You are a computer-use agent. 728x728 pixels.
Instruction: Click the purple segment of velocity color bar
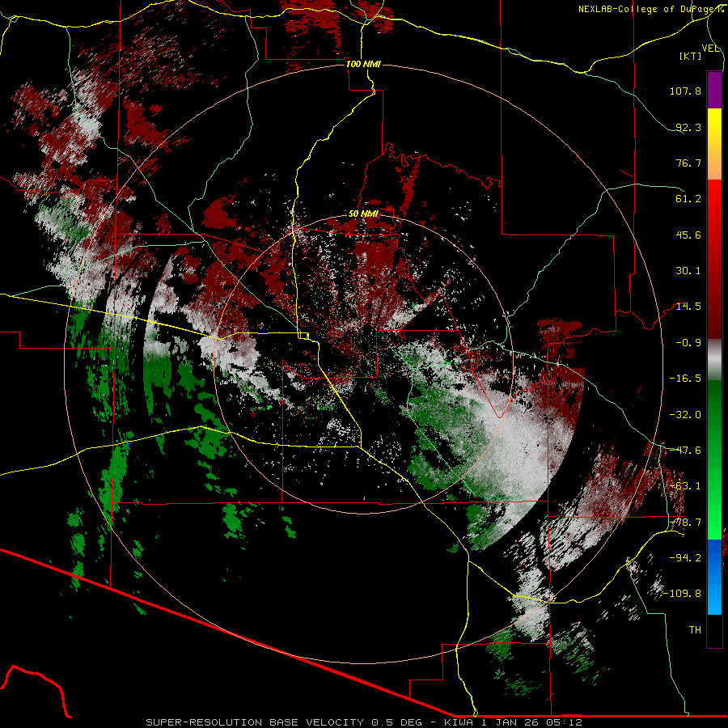(714, 90)
